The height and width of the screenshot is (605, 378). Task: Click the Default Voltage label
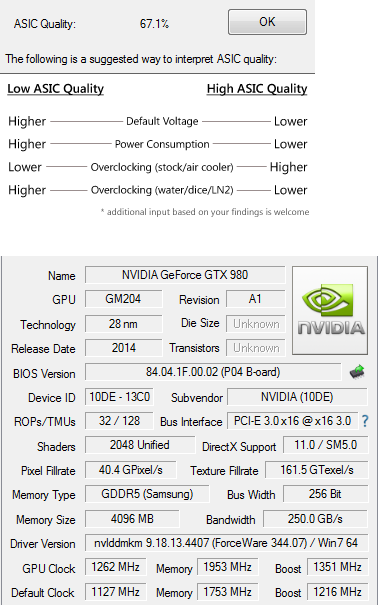point(162,121)
